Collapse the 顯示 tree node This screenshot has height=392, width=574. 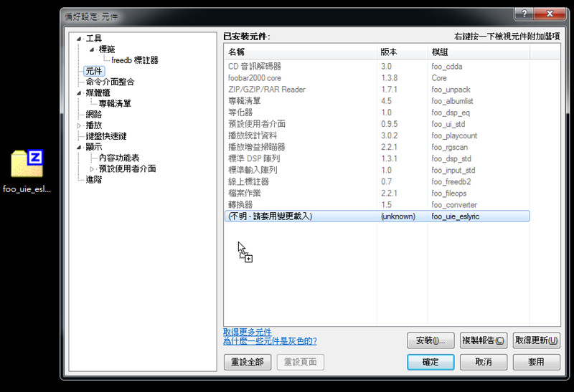pyautogui.click(x=79, y=147)
